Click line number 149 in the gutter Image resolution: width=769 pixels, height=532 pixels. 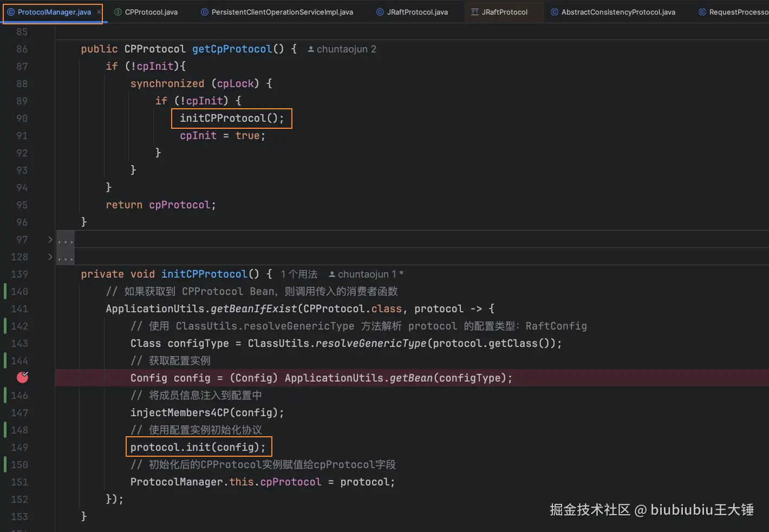click(19, 448)
